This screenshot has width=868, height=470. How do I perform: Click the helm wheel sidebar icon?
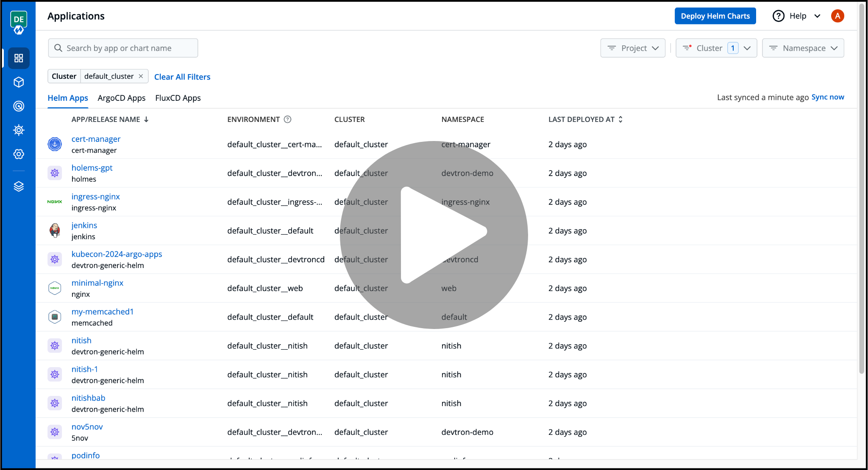point(19,130)
